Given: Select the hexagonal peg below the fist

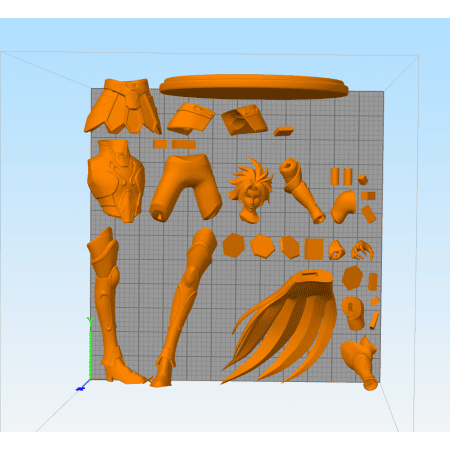Looking at the screenshot, I should coord(352,278).
